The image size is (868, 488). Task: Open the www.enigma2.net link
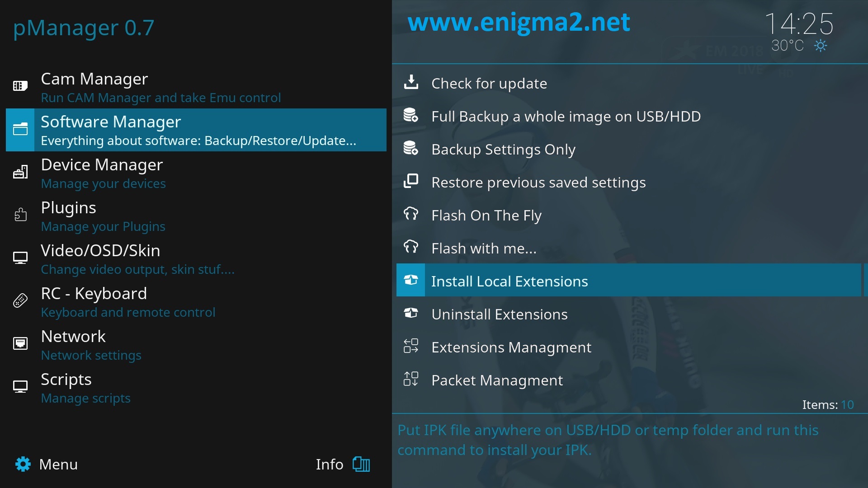[519, 22]
